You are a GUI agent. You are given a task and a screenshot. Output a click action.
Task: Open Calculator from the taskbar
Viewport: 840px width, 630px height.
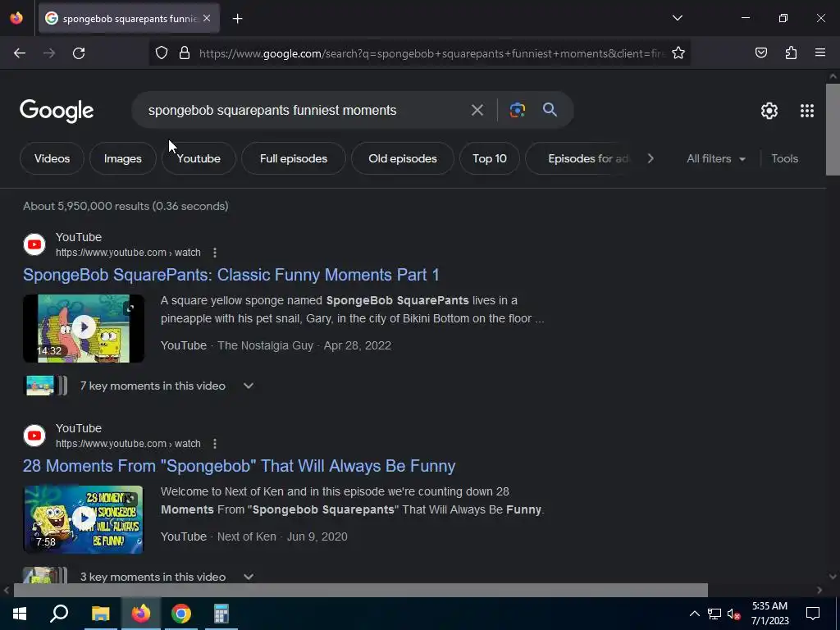point(221,614)
